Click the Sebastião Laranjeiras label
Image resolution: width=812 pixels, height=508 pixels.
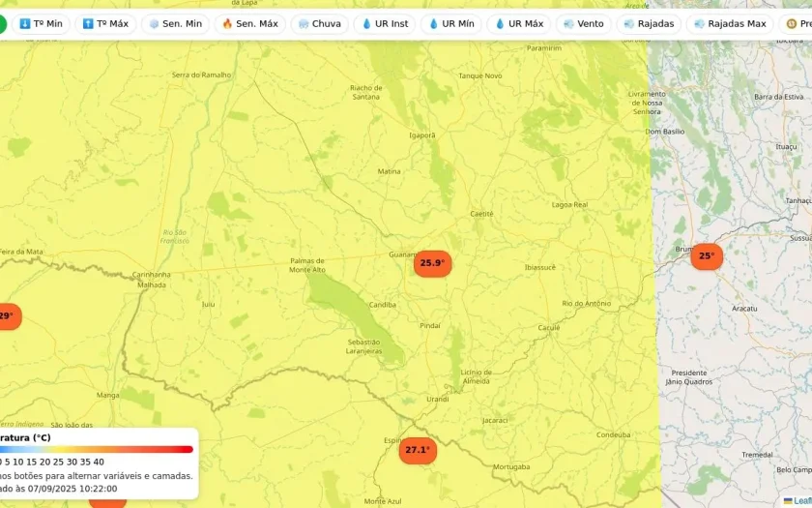point(364,346)
